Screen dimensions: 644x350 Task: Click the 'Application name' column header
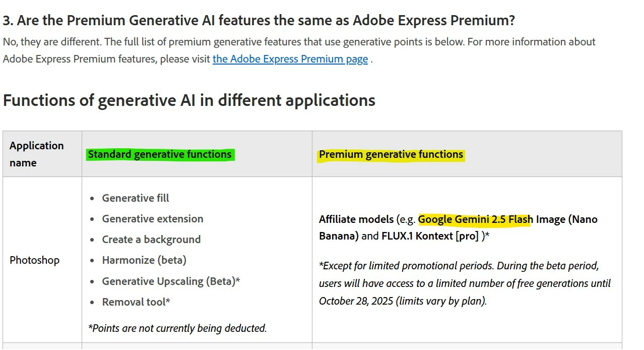37,154
